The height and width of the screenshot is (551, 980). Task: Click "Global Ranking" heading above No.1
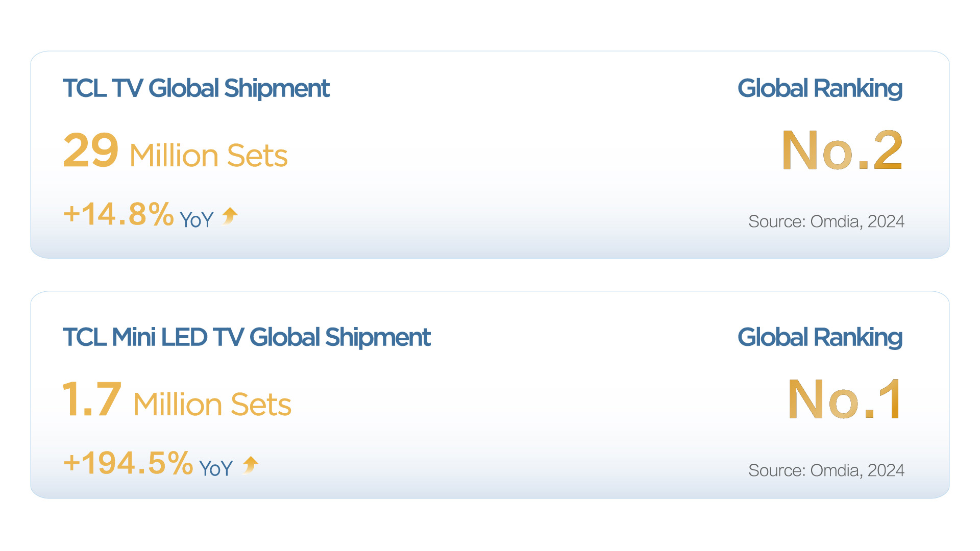820,337
